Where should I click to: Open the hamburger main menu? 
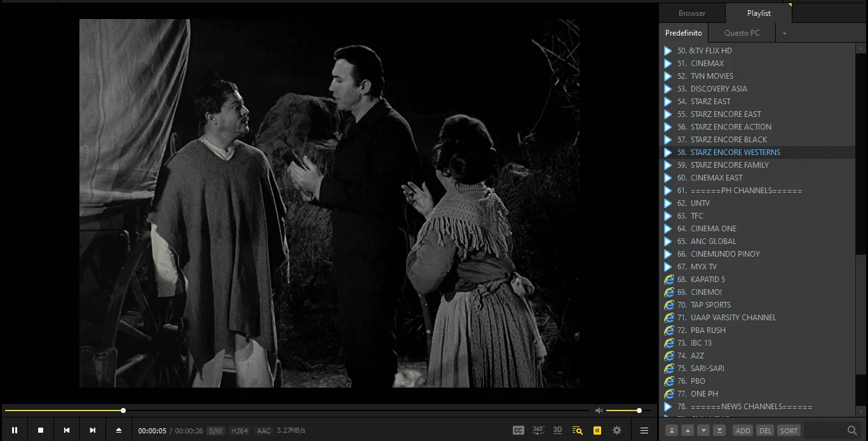coord(644,430)
